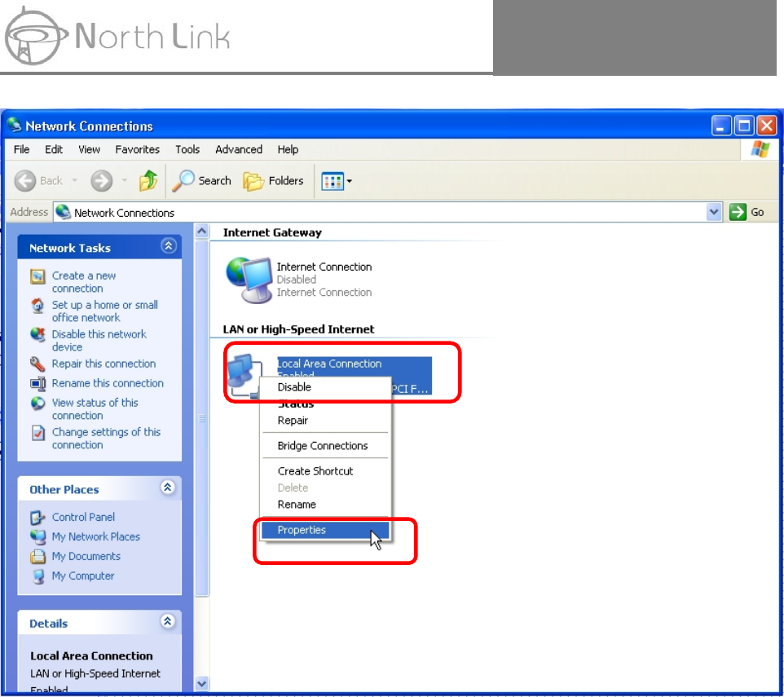Expand the Views dropdown arrow
The height and width of the screenshot is (697, 784).
[350, 181]
